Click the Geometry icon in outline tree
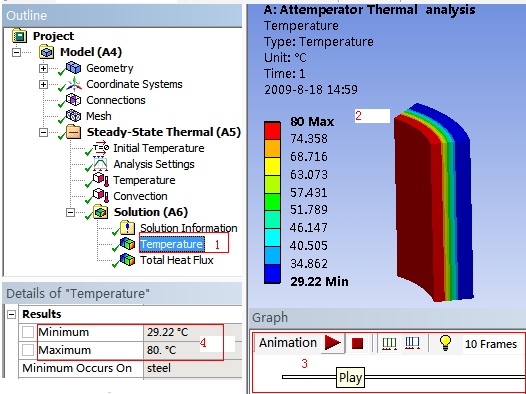526x394 pixels. pyautogui.click(x=73, y=68)
